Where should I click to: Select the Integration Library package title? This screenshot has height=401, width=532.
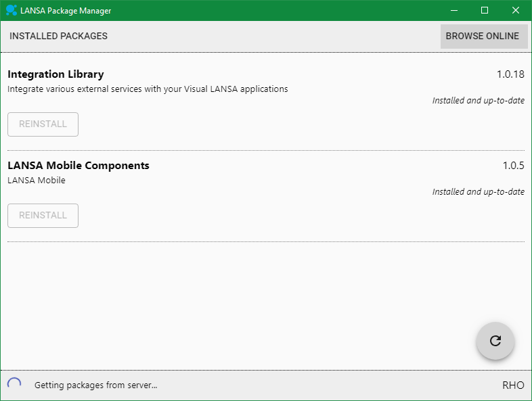coord(56,74)
